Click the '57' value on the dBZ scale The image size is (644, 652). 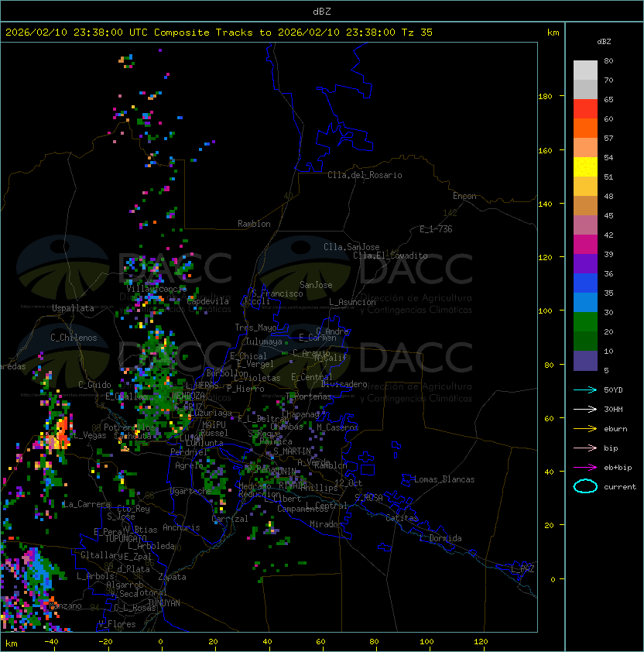tap(608, 138)
